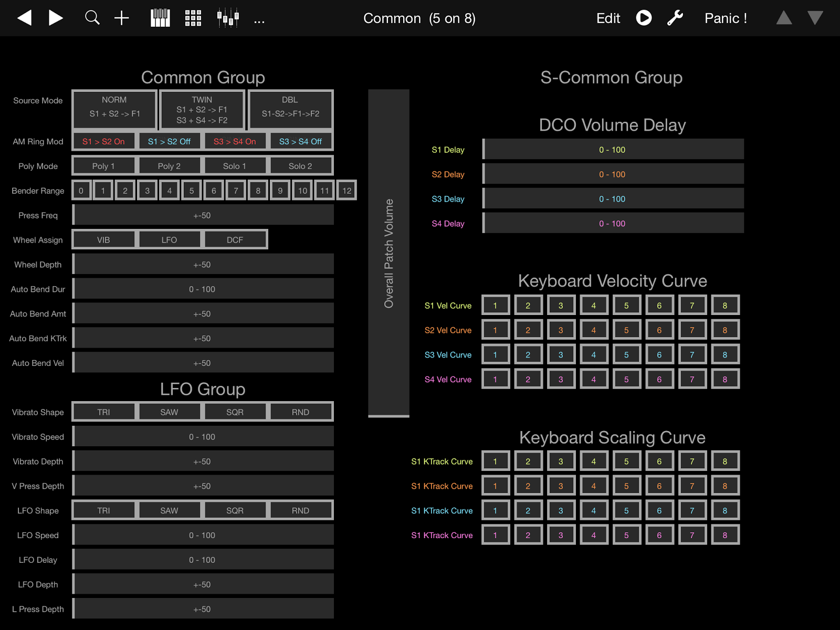
Task: Click the Overall Patch Volume slider
Action: click(x=388, y=254)
